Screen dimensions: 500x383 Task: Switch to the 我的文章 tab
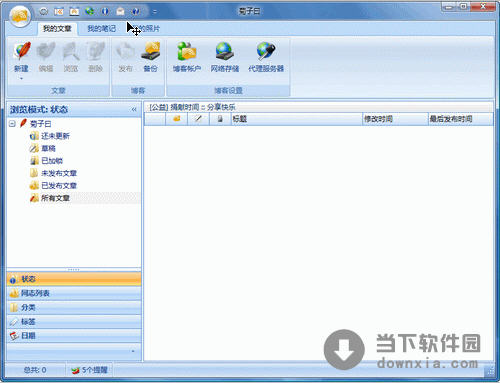pyautogui.click(x=57, y=29)
